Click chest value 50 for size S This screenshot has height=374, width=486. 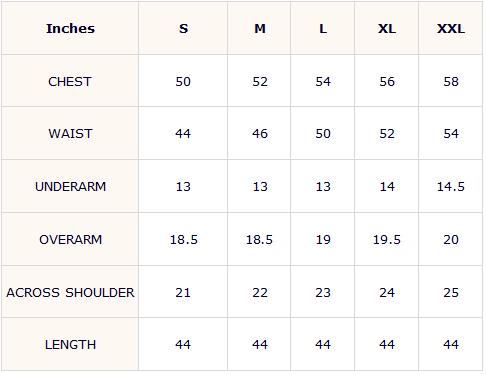point(183,82)
